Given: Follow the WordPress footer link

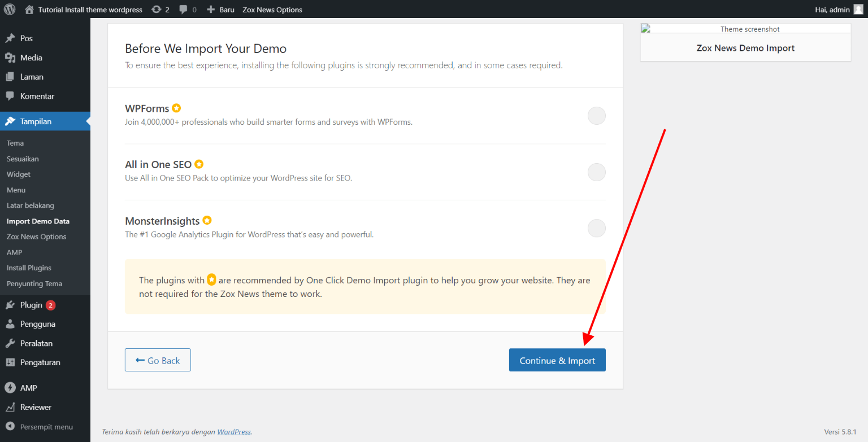Looking at the screenshot, I should pyautogui.click(x=234, y=432).
